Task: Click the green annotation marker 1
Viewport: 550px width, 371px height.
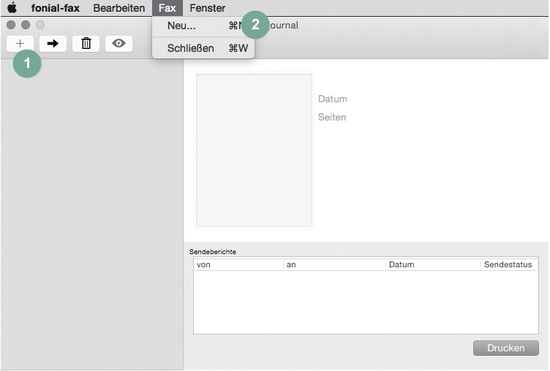Action: click(x=27, y=63)
